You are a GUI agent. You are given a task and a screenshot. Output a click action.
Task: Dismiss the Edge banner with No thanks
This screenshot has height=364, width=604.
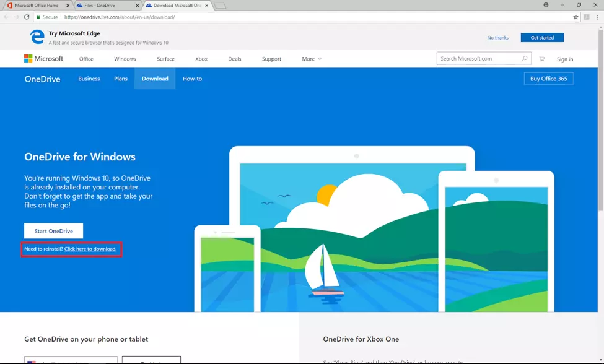497,37
